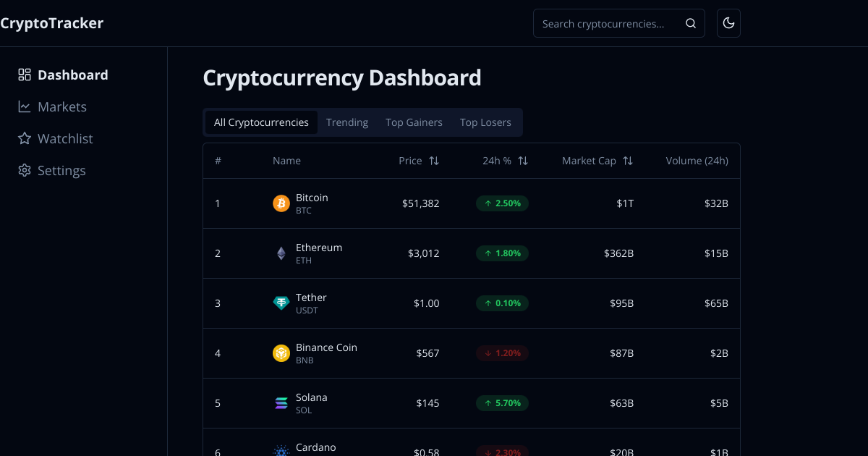Click the Settings gear icon
868x456 pixels.
(x=24, y=170)
